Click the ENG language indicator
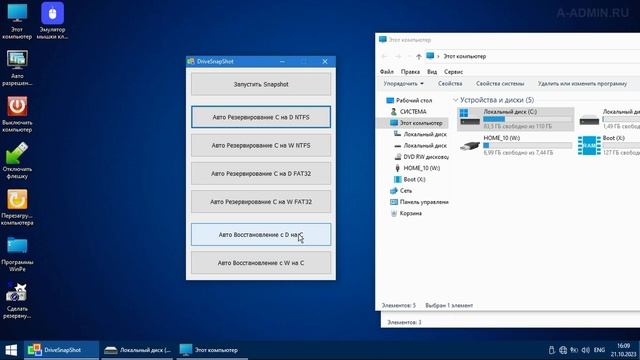640x360 pixels. 599,350
